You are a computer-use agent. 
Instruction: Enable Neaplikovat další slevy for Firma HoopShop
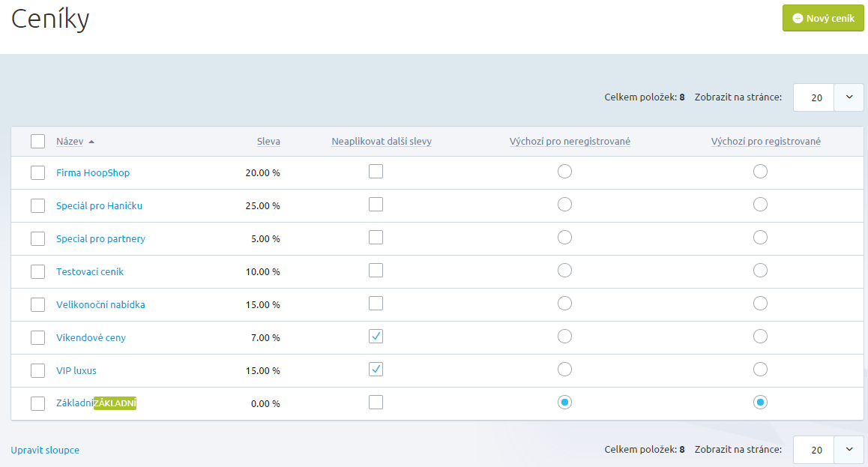click(376, 172)
